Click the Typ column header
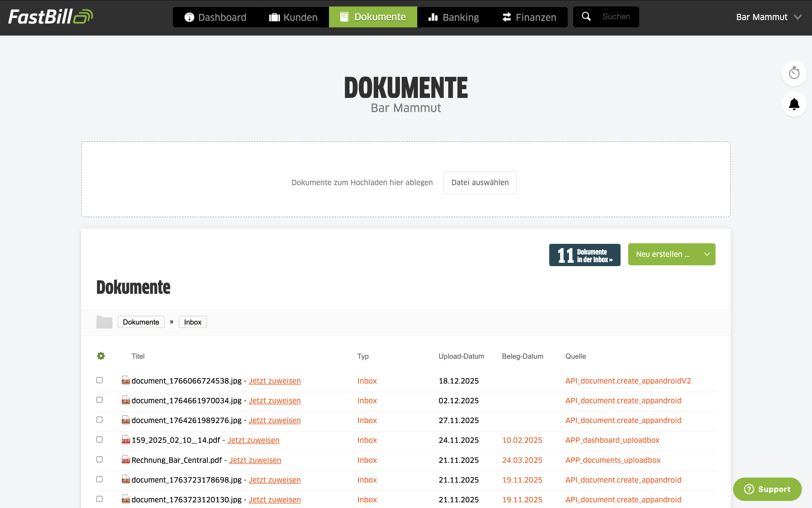 363,356
